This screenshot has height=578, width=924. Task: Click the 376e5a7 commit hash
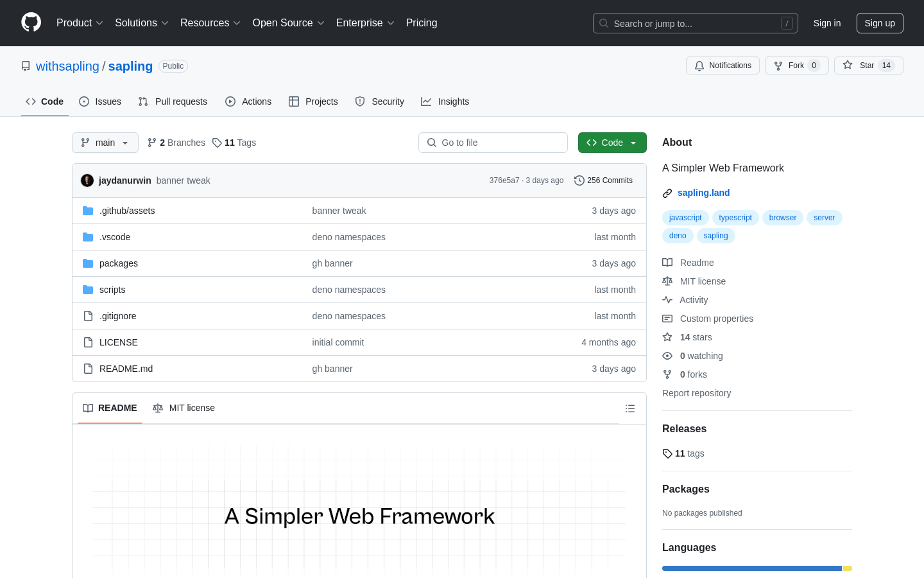504,180
